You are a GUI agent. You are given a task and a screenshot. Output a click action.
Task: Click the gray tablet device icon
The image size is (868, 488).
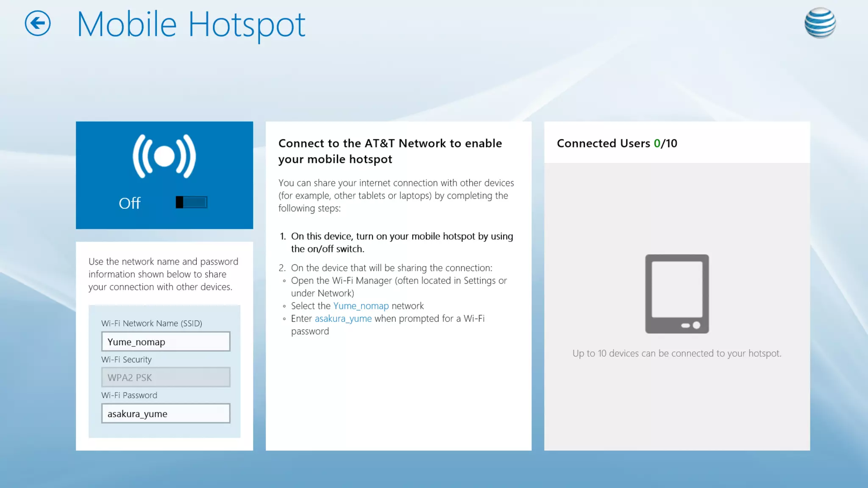coord(677,294)
